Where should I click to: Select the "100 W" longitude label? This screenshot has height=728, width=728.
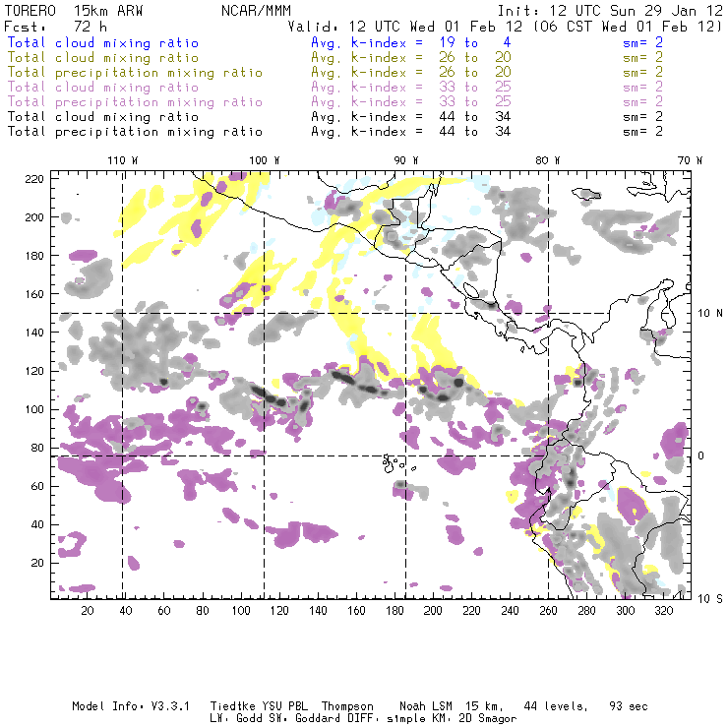pyautogui.click(x=265, y=160)
